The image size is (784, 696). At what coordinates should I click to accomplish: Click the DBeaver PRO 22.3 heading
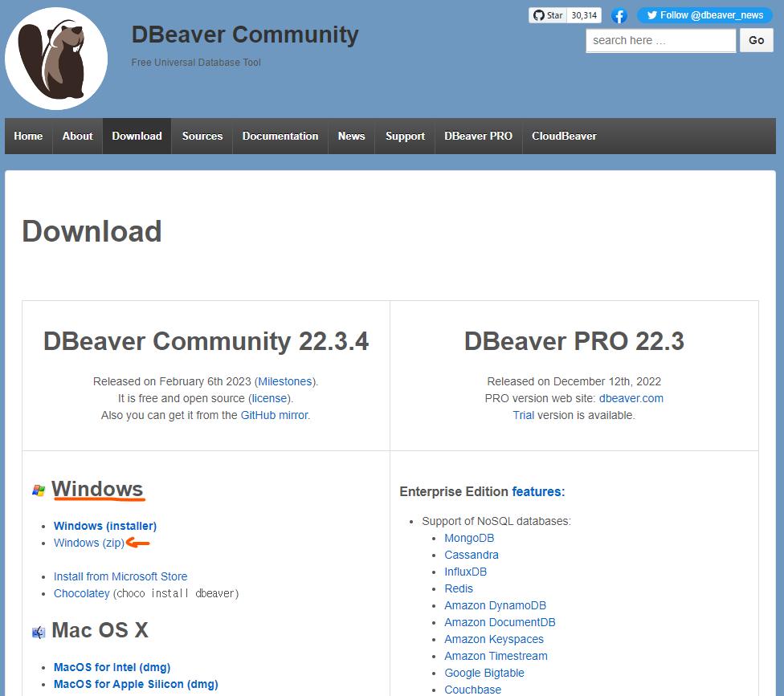point(574,342)
